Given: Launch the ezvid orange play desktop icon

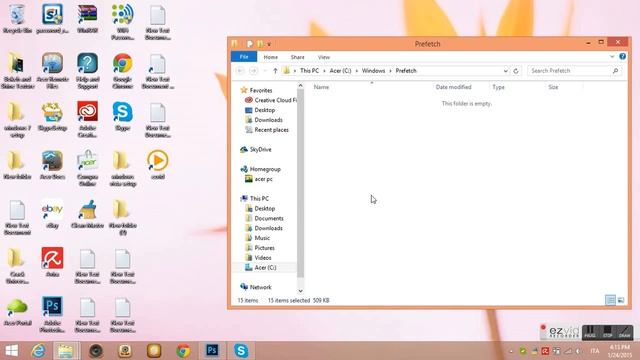Looking at the screenshot, I should point(158,164).
